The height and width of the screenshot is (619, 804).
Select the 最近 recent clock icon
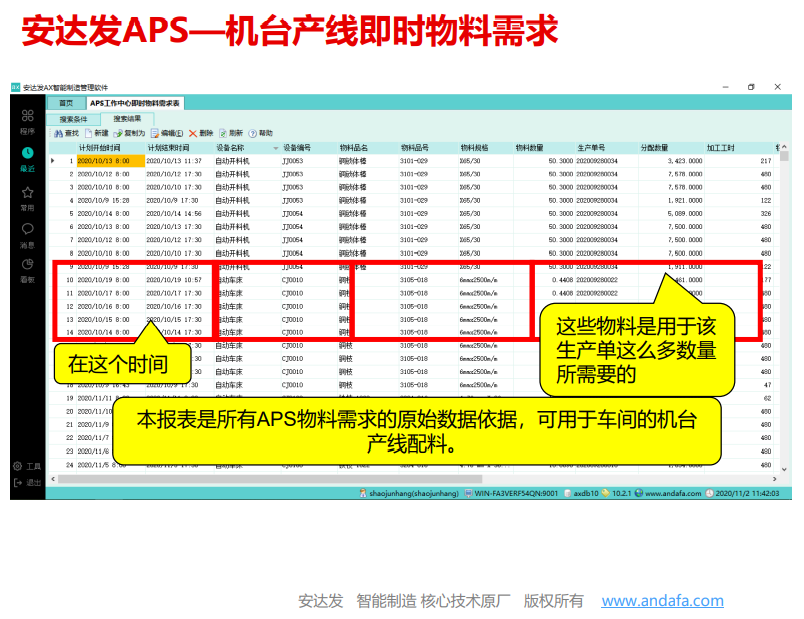(x=28, y=153)
